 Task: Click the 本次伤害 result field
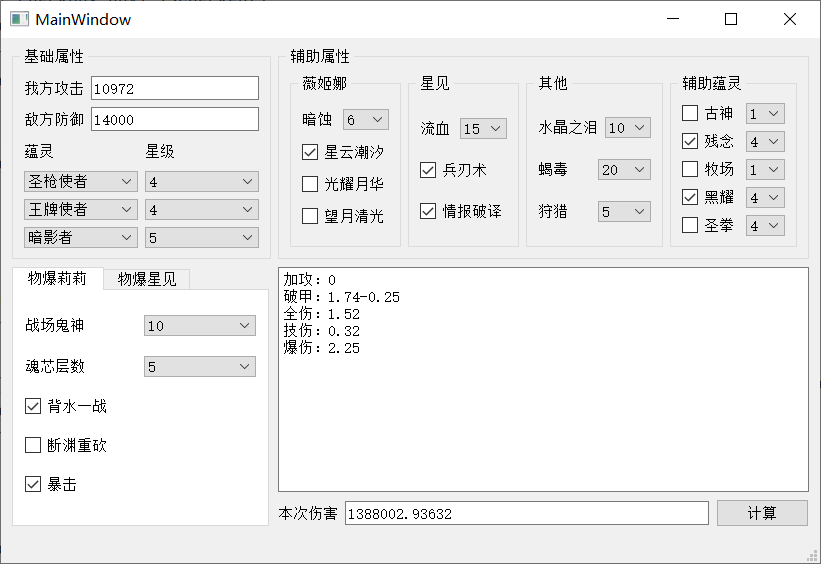[x=526, y=514]
